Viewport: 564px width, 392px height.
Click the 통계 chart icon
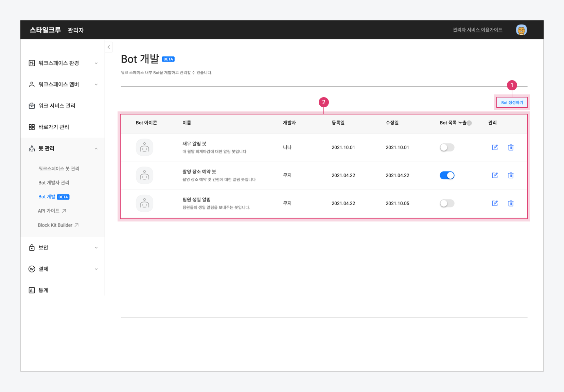(32, 290)
